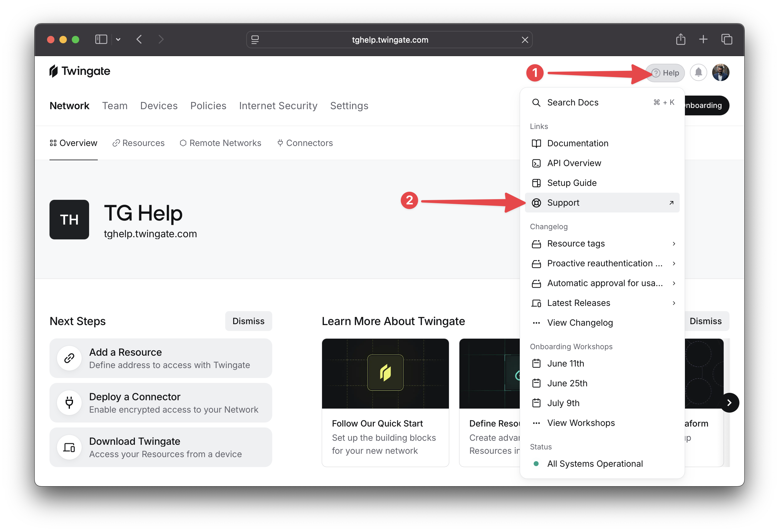
Task: Click the page reader icon in address bar
Action: [x=255, y=40]
